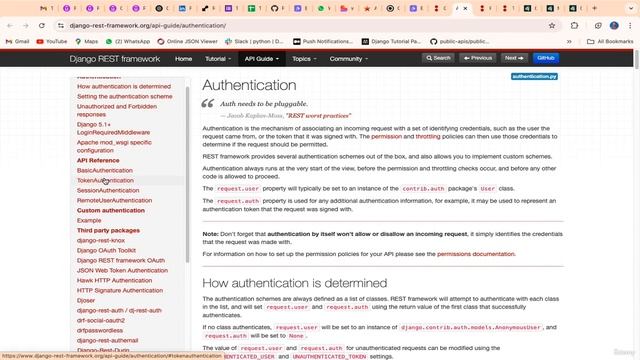Open the authentication.py source badge
Viewport: 640px width, 360px height.
pyautogui.click(x=534, y=76)
